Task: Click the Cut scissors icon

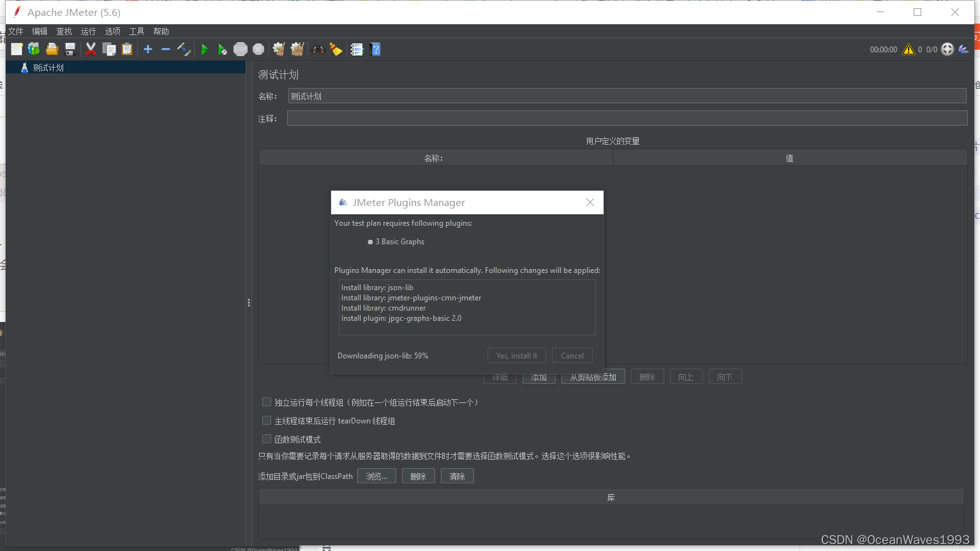Action: [91, 49]
